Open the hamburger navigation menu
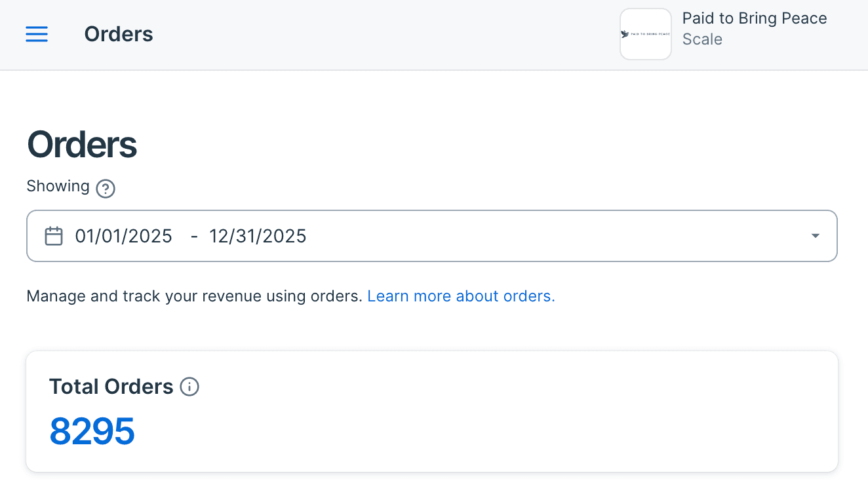 [x=37, y=34]
